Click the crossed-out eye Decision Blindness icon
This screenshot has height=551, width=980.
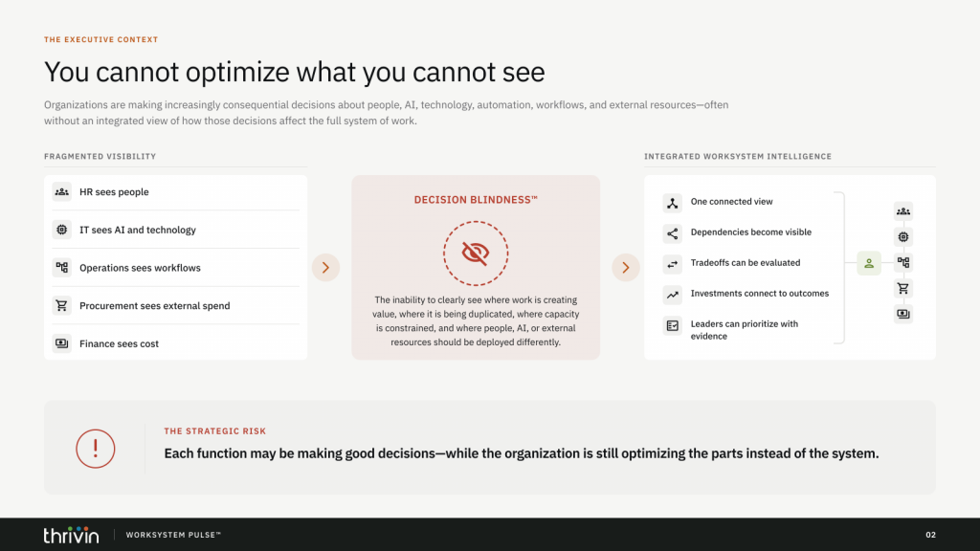click(x=476, y=253)
